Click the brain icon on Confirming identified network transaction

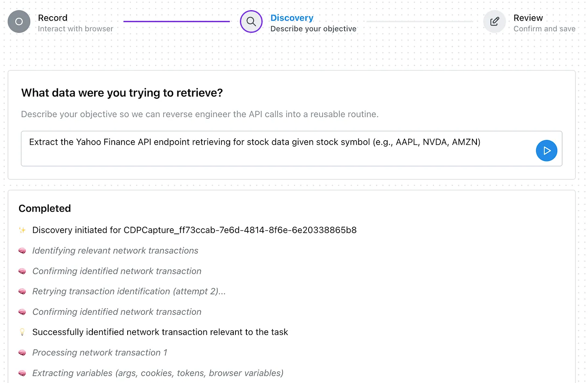(x=22, y=271)
